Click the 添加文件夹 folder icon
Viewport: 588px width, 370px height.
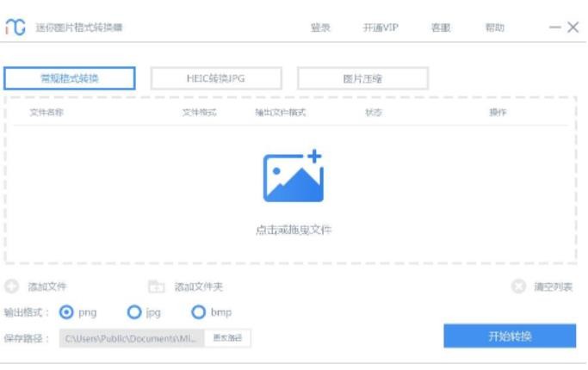click(x=156, y=287)
